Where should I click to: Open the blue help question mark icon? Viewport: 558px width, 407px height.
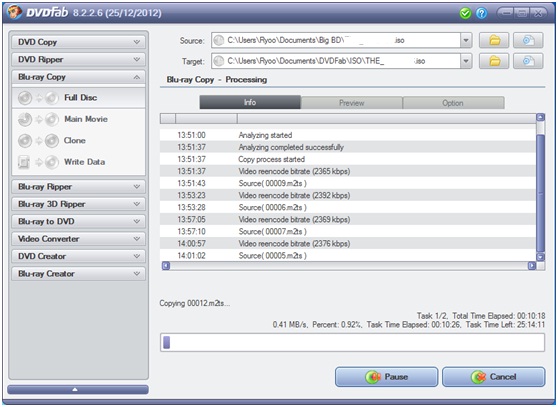(481, 14)
